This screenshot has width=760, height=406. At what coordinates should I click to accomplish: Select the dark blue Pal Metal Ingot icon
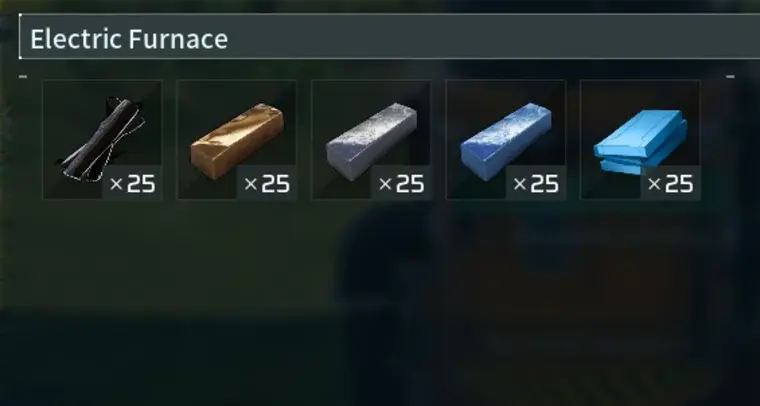click(x=506, y=141)
